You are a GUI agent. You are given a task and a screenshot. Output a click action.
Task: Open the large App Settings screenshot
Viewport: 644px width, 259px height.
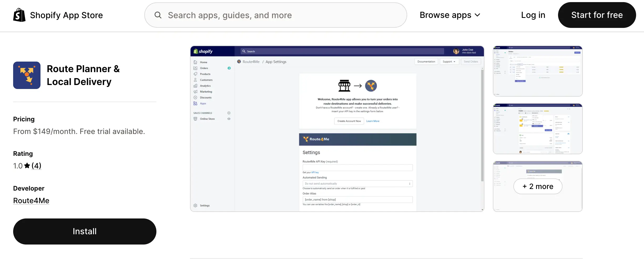(x=337, y=129)
